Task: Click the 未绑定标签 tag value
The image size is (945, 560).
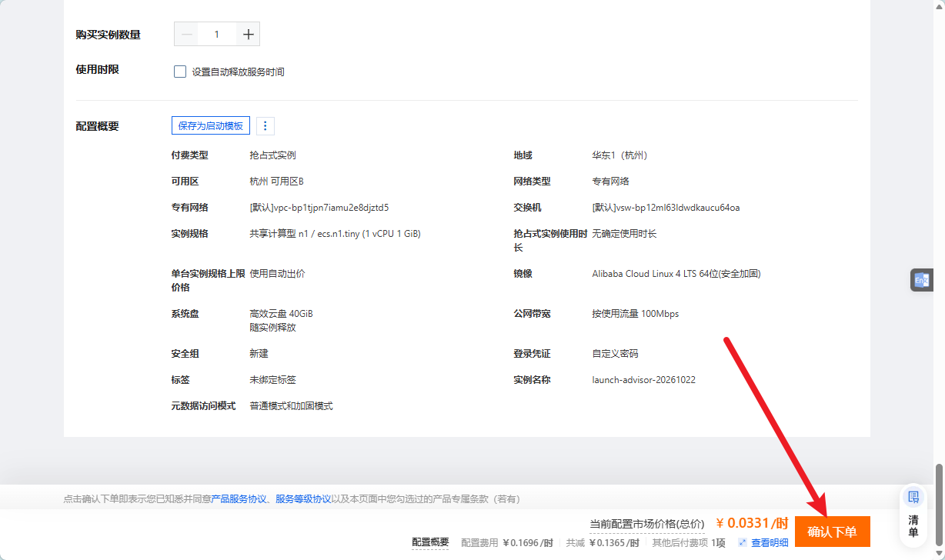Action: coord(273,380)
